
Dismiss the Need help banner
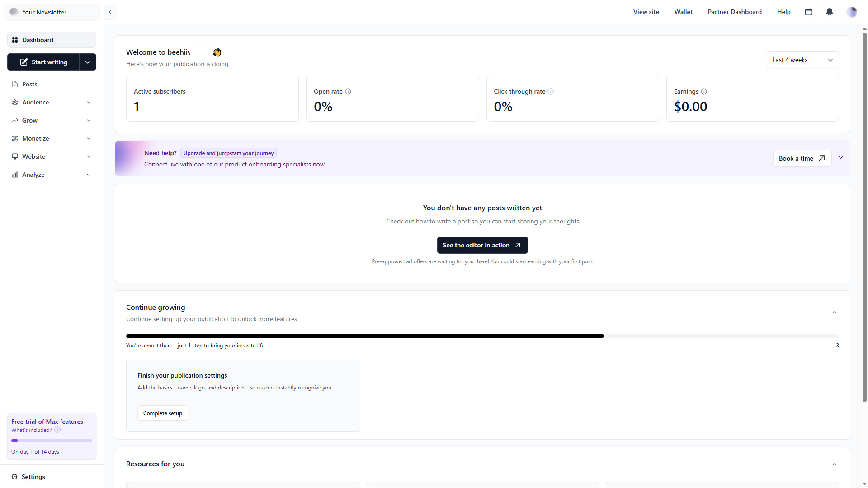[841, 158]
